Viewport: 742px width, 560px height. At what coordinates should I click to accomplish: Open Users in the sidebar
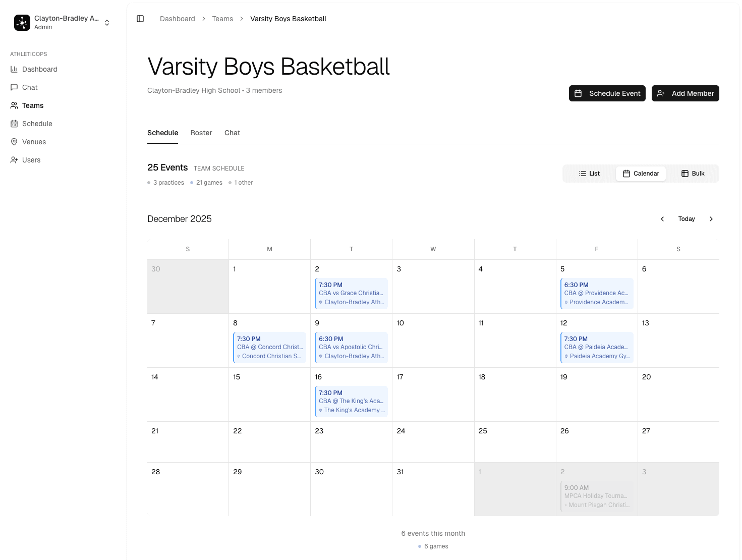pyautogui.click(x=31, y=160)
